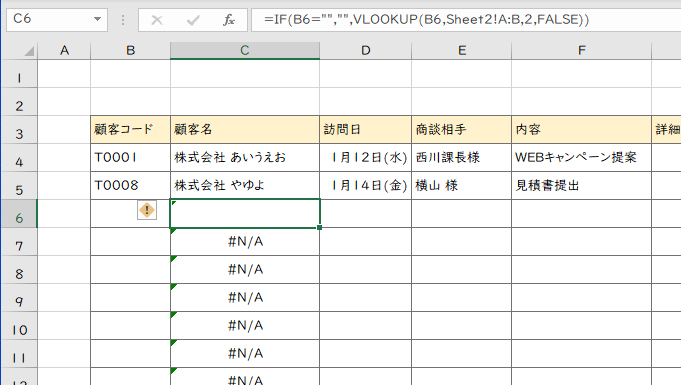Select the 顧客コード header cell
This screenshot has height=385, width=681.
pos(130,129)
